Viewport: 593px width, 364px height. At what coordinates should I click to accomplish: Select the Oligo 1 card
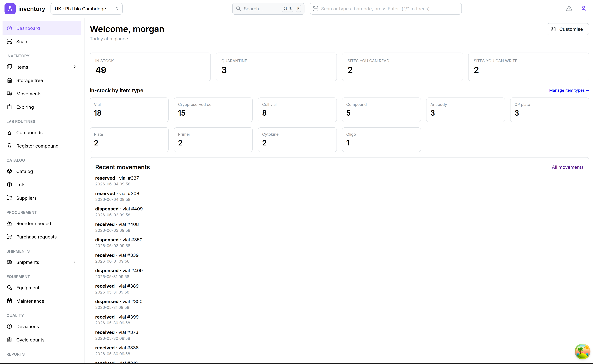point(381,140)
